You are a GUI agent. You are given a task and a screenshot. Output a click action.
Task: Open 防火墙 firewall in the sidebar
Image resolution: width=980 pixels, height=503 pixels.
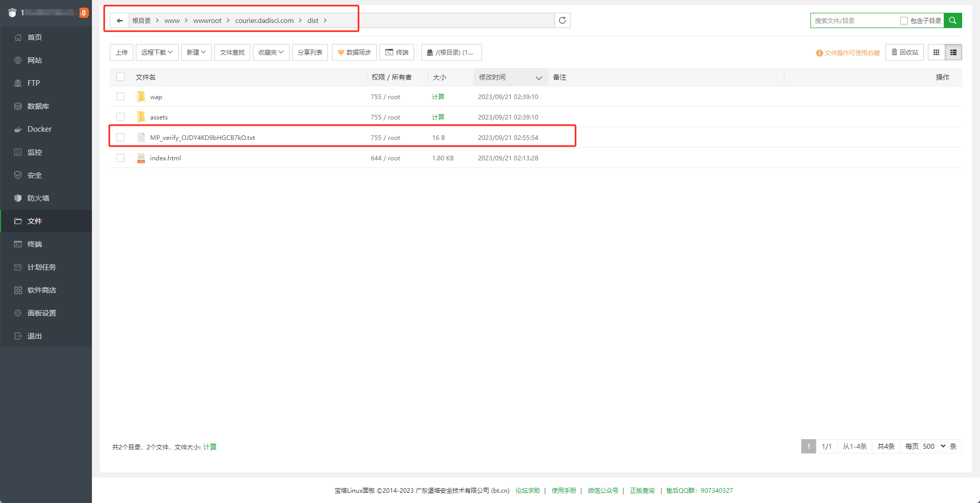[x=38, y=198]
